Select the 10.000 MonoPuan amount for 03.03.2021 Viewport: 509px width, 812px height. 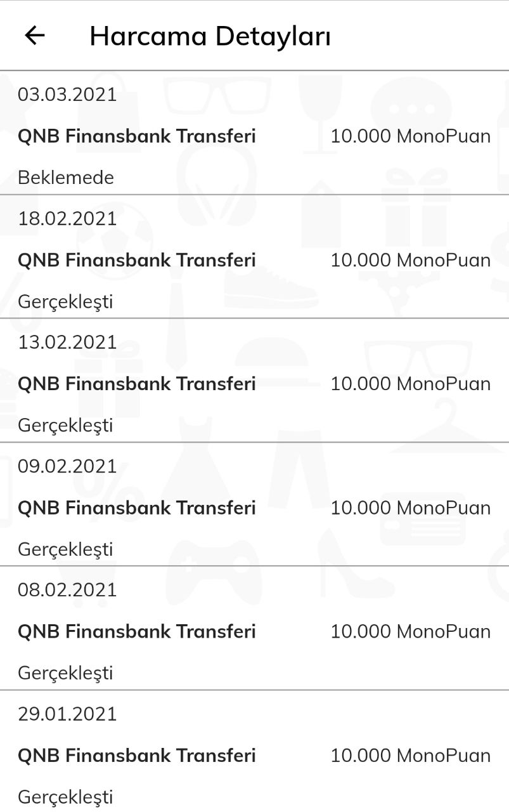point(411,136)
